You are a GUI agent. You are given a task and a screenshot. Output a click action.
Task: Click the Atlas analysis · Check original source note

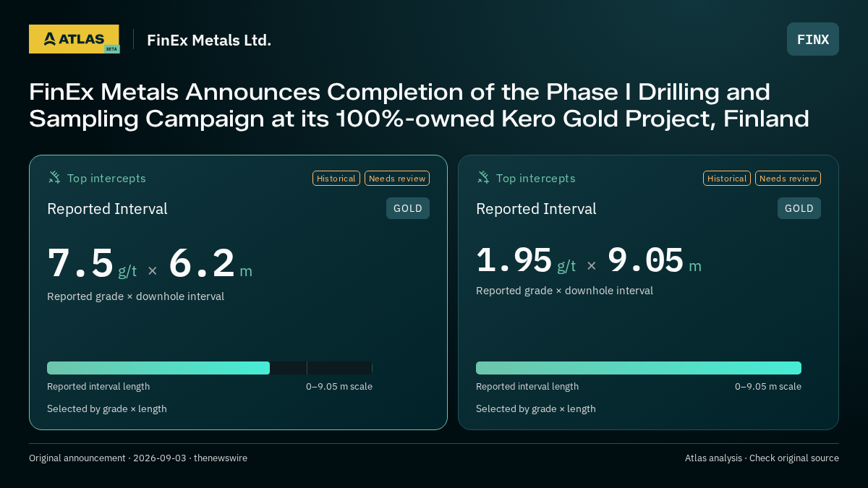[762, 458]
